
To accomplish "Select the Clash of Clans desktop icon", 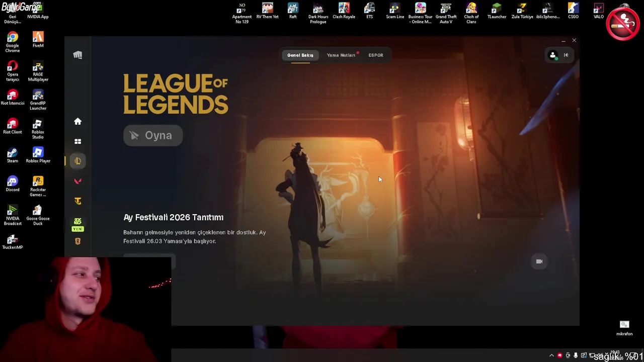I will coord(471,13).
